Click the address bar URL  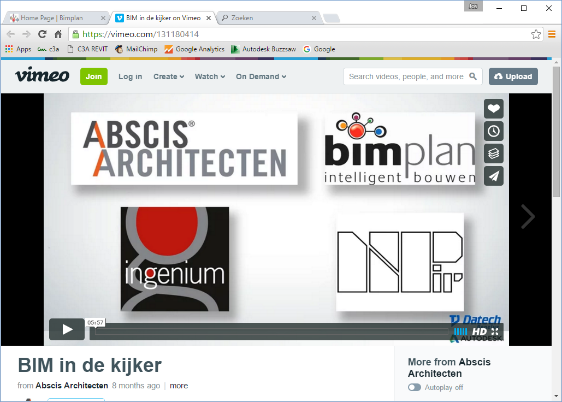click(x=140, y=34)
